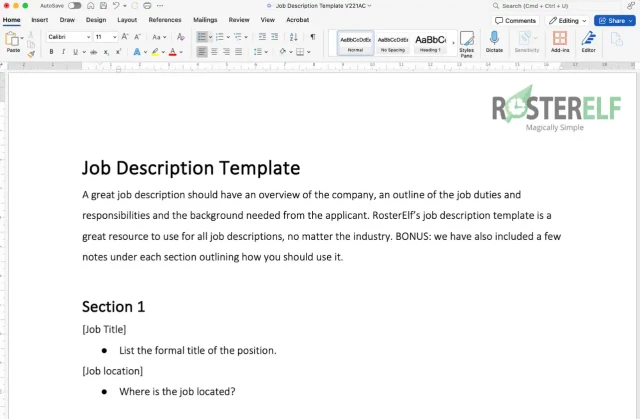Open the Acrobat tab
The image size is (640, 419).
298,20
